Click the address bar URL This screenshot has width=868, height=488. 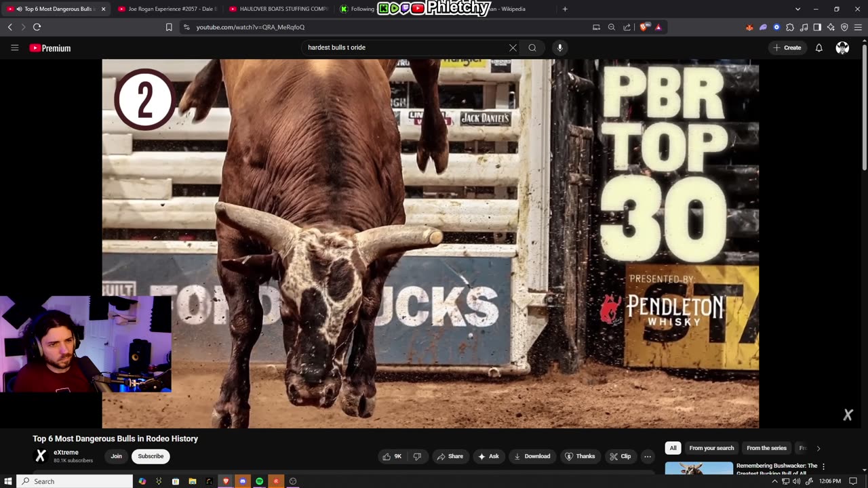coord(250,27)
